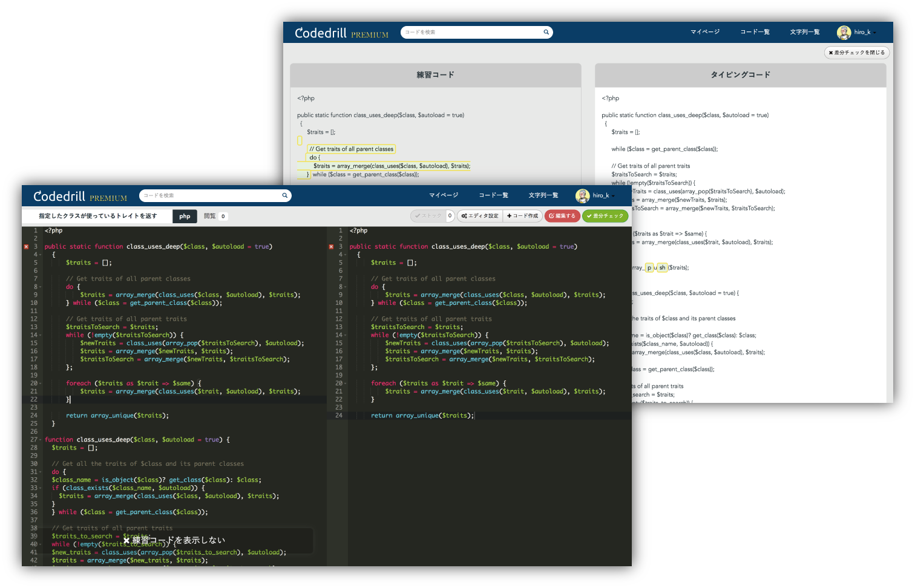This screenshot has height=588, width=915.
Task: Click the <?php line in the タイピングコード panel
Action: (610, 98)
